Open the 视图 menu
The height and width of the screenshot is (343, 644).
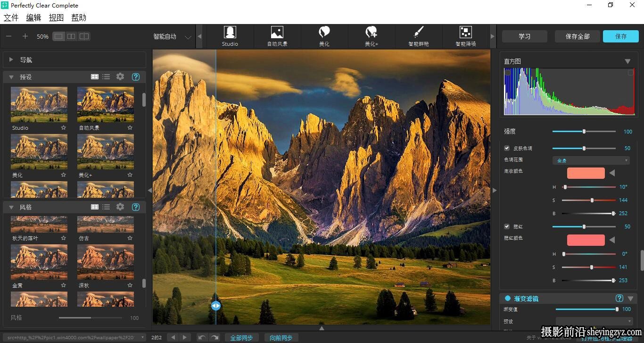(56, 17)
